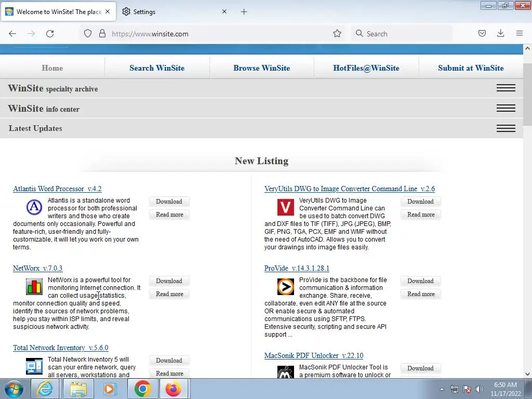Close the Settings tab
Viewport: 532px width, 399px height.
click(x=224, y=11)
